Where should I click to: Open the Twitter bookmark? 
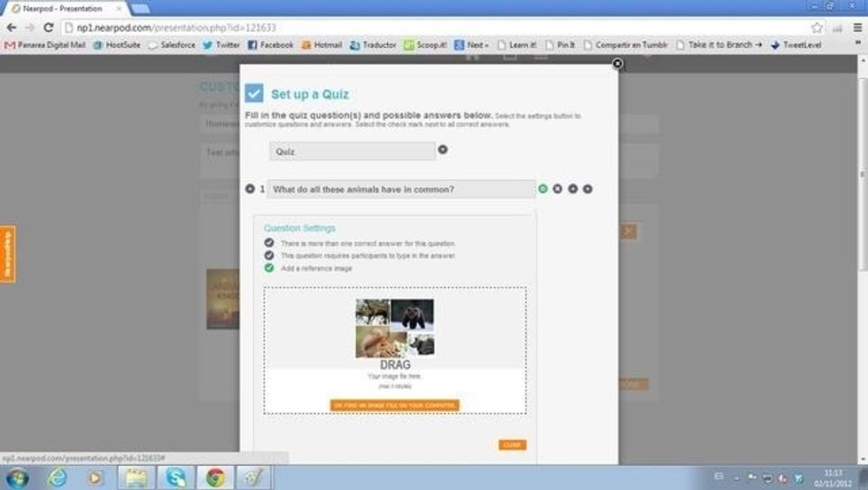[x=221, y=44]
